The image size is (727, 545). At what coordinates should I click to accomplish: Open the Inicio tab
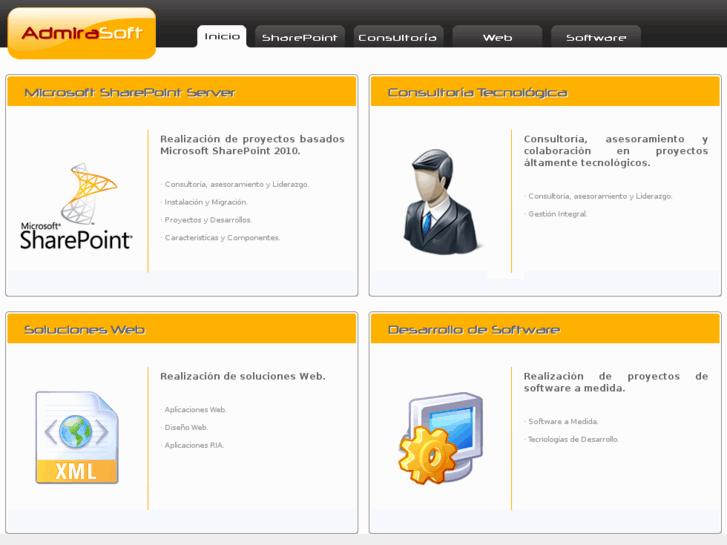click(222, 36)
